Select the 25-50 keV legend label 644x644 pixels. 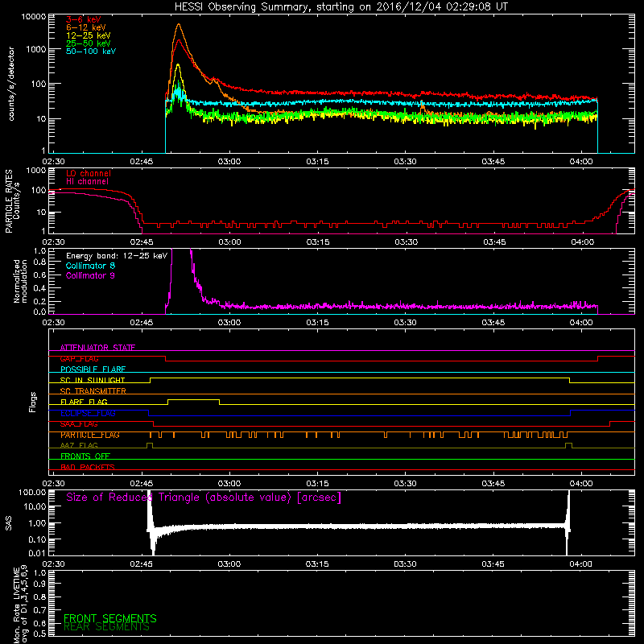89,43
